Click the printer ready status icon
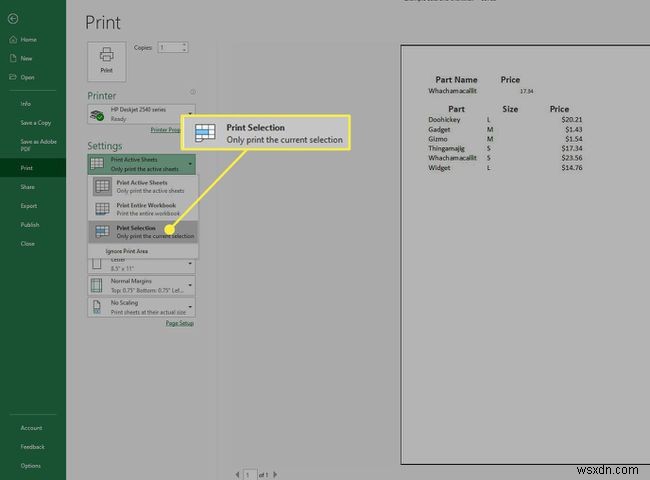This screenshot has width=650, height=480. tap(97, 115)
